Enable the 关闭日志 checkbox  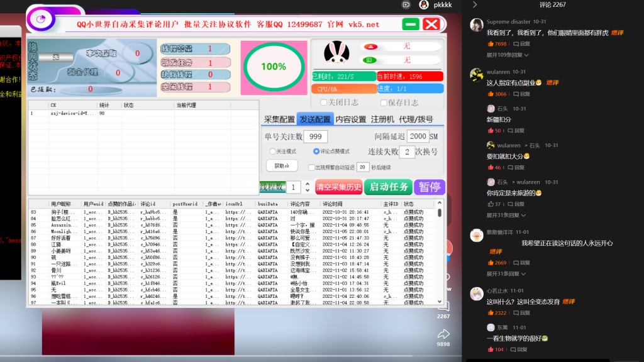[323, 102]
